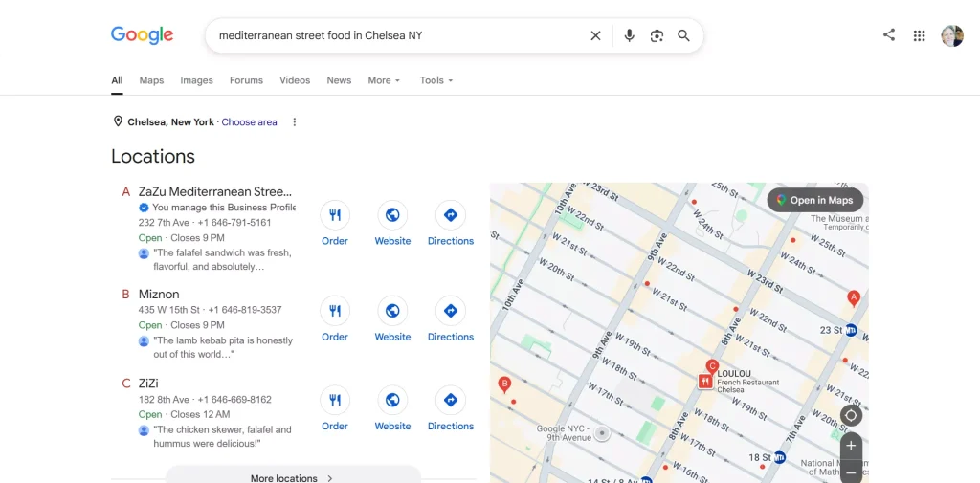
Task: Click the ZaZu address "232 7th Ave" text
Action: pyautogui.click(x=166, y=223)
